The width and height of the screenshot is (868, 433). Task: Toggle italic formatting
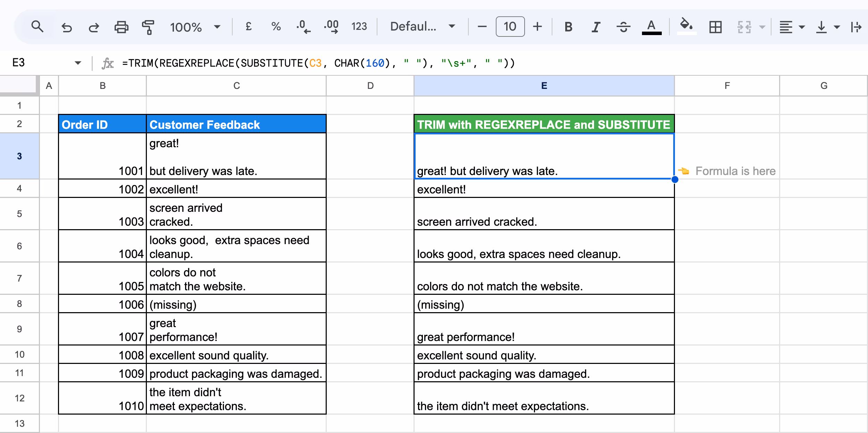click(x=596, y=27)
